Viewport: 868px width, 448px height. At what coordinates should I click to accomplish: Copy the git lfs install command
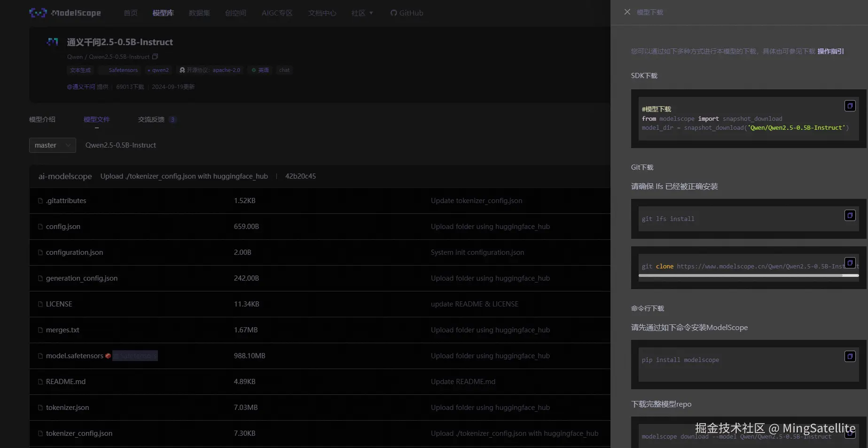point(850,215)
